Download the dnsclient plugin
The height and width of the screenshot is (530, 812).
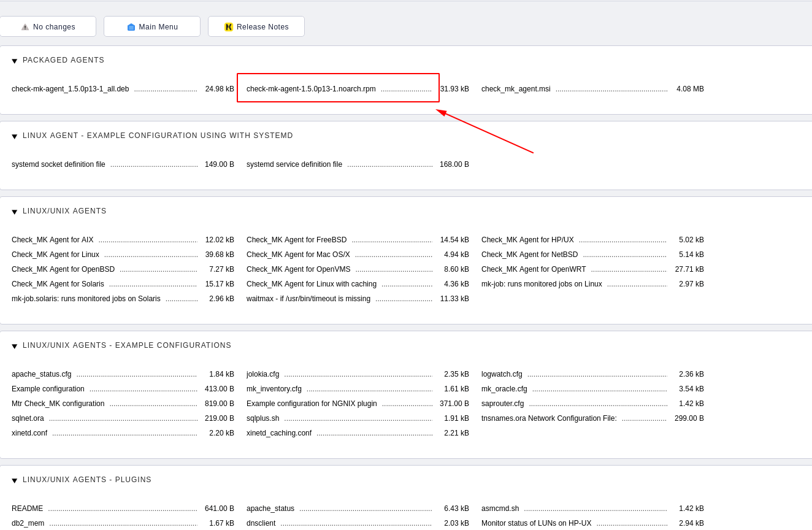point(261,523)
